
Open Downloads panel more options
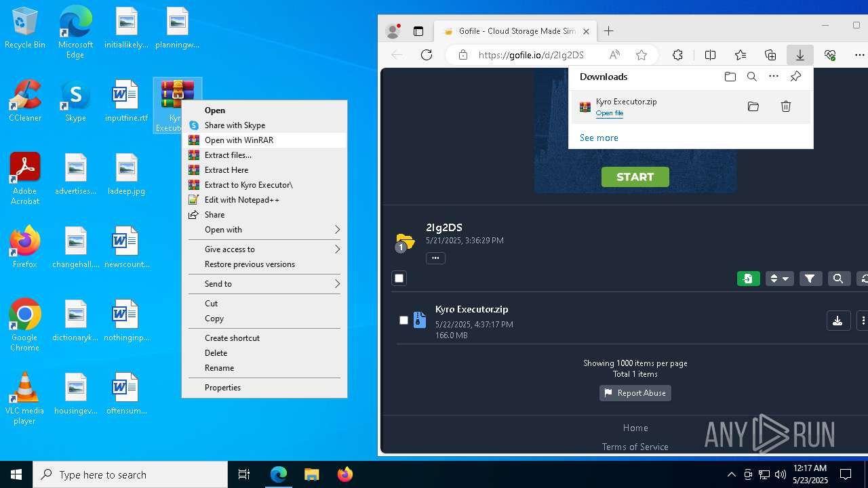pyautogui.click(x=774, y=77)
